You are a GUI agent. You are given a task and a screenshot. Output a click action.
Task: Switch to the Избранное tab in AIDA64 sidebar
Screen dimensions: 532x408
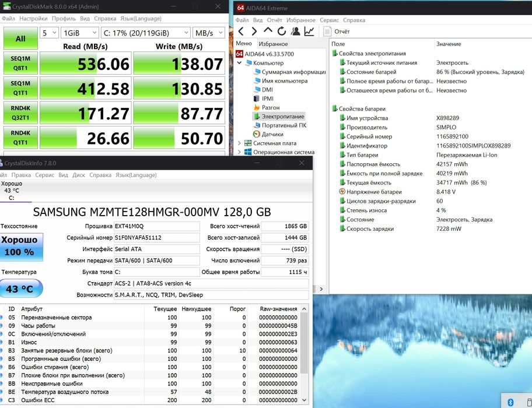pos(273,44)
